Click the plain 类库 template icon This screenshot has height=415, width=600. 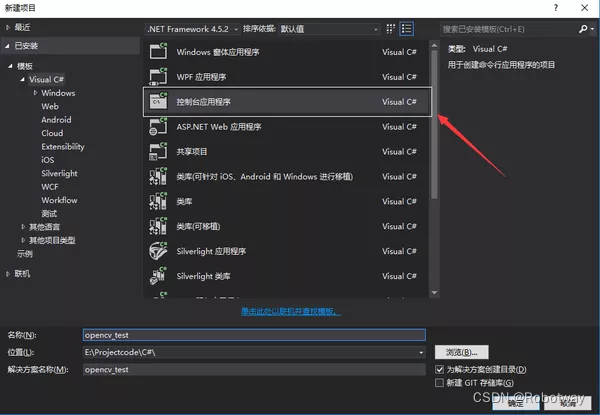(158, 201)
